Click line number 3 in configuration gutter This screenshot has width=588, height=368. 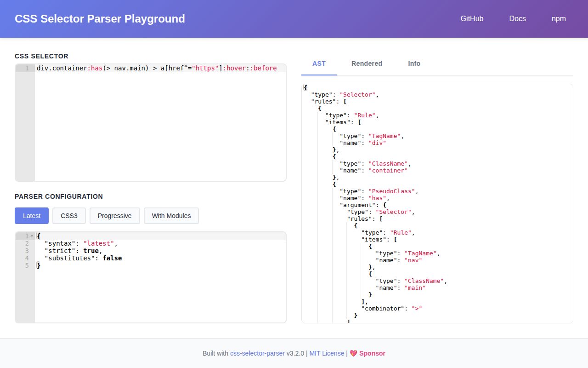pyautogui.click(x=27, y=251)
